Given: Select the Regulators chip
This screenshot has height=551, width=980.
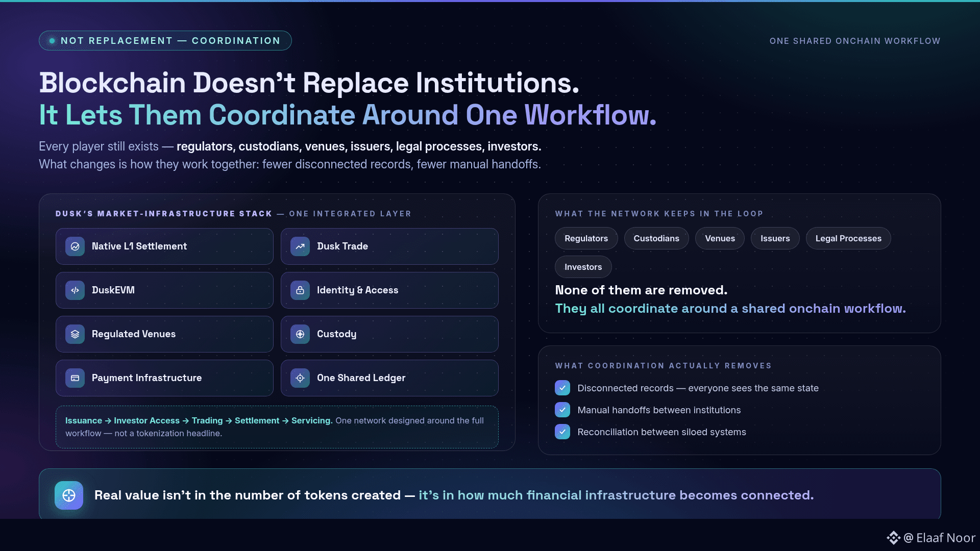Looking at the screenshot, I should point(586,238).
